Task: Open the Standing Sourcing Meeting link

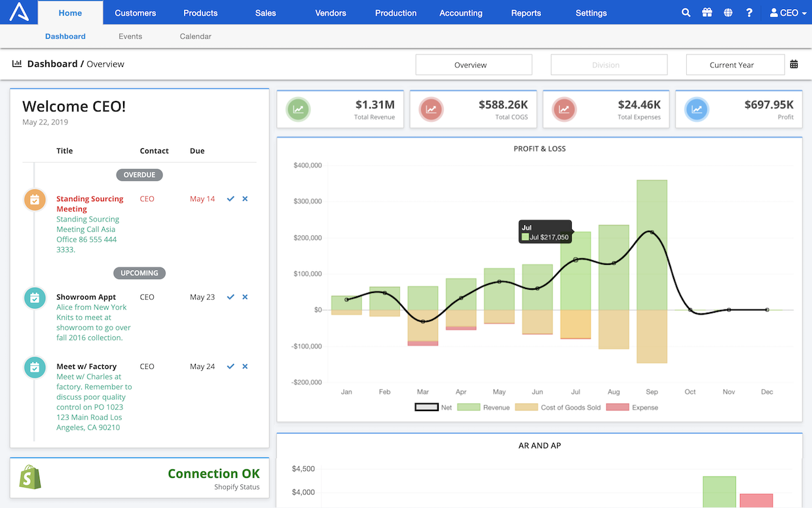Action: 90,203
